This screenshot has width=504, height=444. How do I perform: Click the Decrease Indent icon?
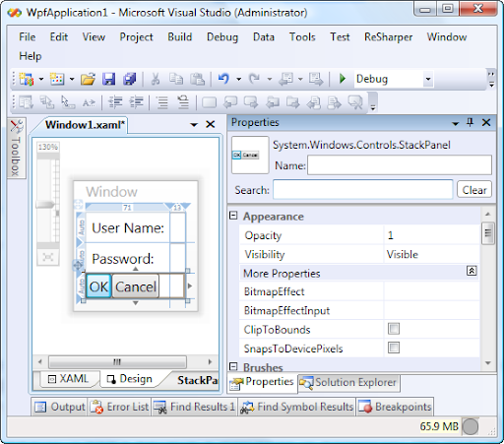(x=115, y=102)
